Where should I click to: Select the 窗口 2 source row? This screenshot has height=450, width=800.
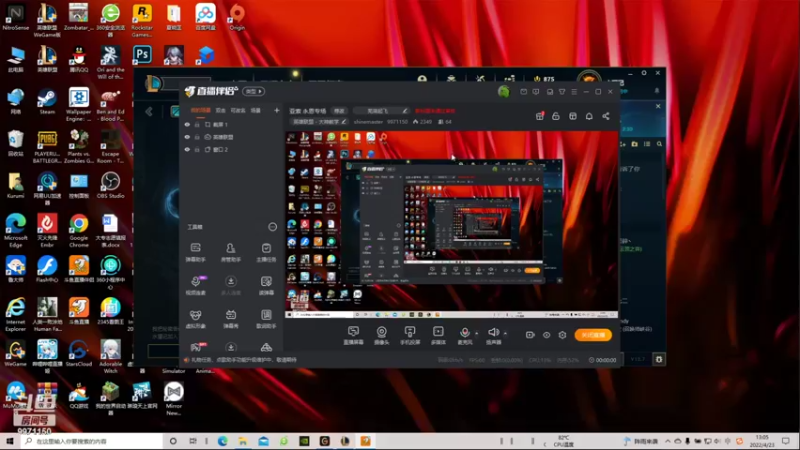pyautogui.click(x=232, y=149)
